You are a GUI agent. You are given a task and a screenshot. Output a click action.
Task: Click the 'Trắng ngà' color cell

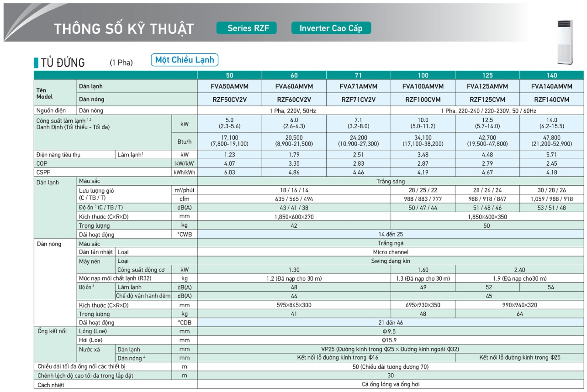[391, 243]
